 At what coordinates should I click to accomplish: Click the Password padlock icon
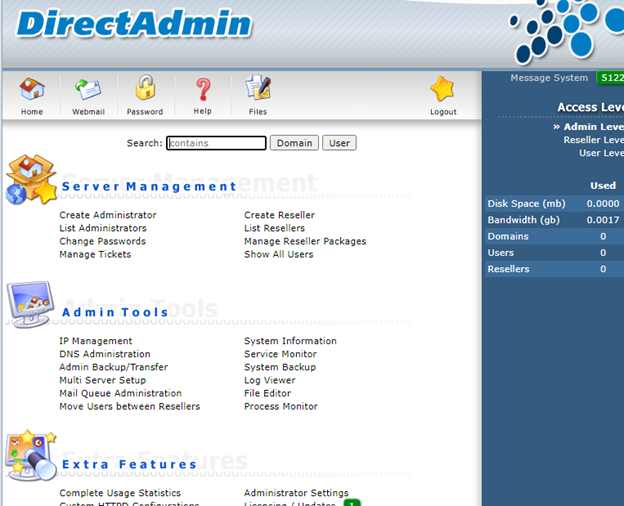(x=145, y=87)
